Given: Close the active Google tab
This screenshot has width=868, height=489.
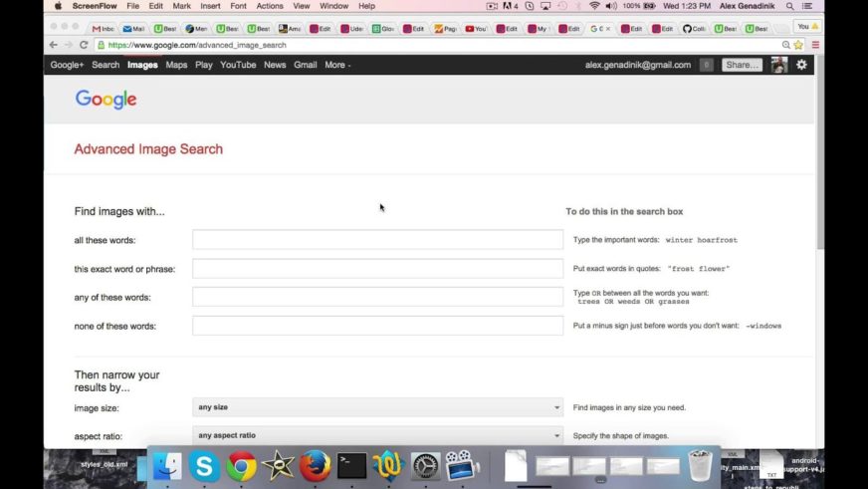Looking at the screenshot, I should pyautogui.click(x=608, y=28).
